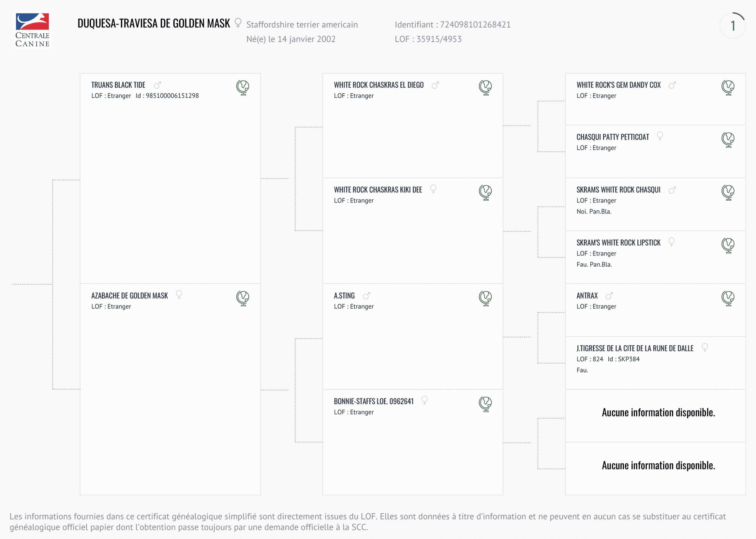Open TRUANS BLACK TIDE pedigree name
Image resolution: width=756 pixels, height=539 pixels.
(x=118, y=85)
